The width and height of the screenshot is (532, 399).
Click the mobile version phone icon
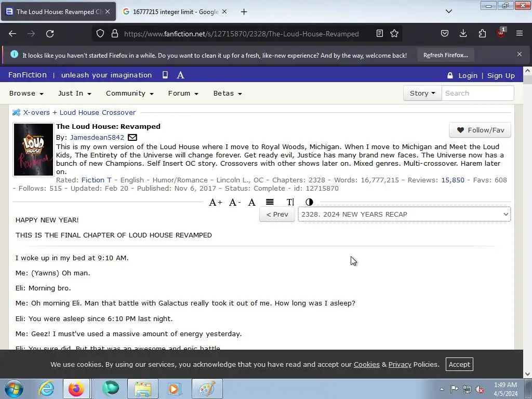165,75
